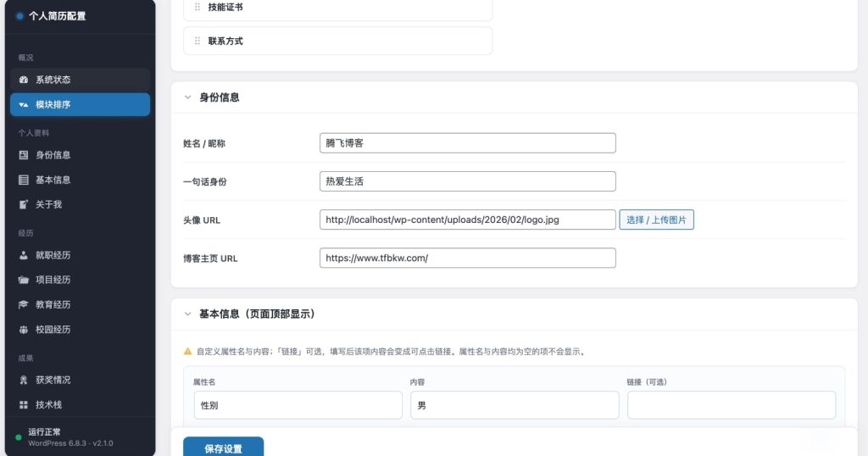This screenshot has width=868, height=456.
Task: Navigate to 教育经历
Action: point(80,305)
